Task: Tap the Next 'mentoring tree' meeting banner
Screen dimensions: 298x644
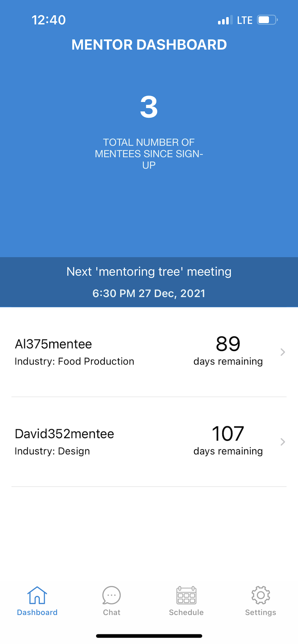Action: pos(149,272)
